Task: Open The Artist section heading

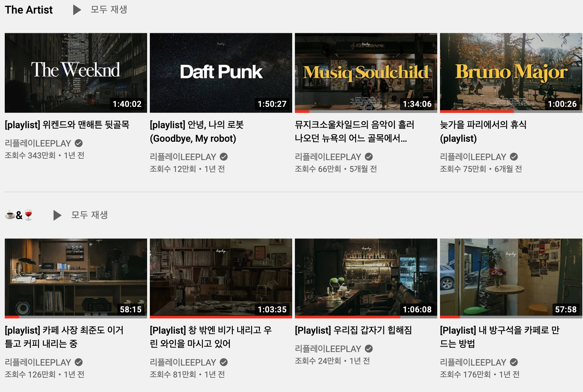Action: (x=29, y=10)
